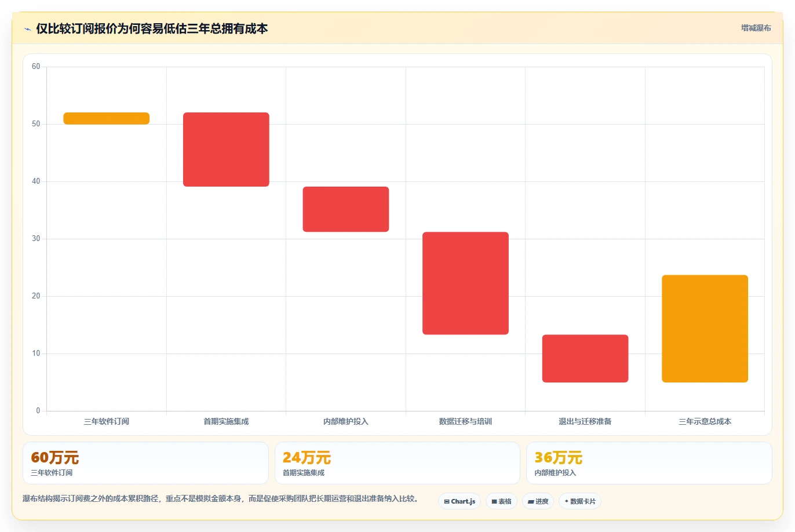Screen dimensions: 795x532
Task: Click the red 内部维护投入 bar
Action: pos(346,209)
